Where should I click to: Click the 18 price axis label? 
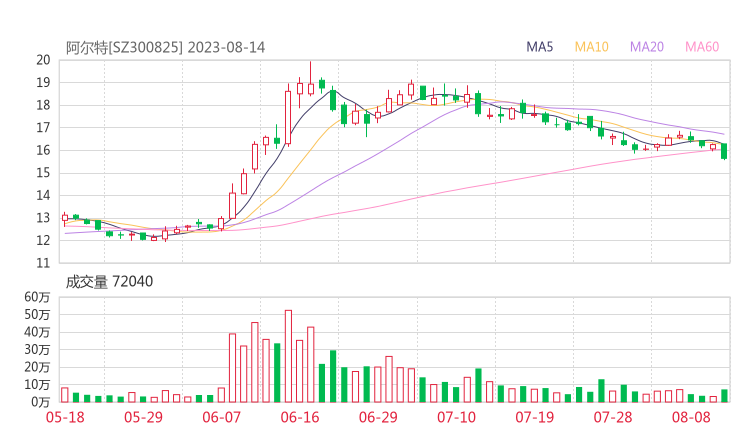[43, 105]
